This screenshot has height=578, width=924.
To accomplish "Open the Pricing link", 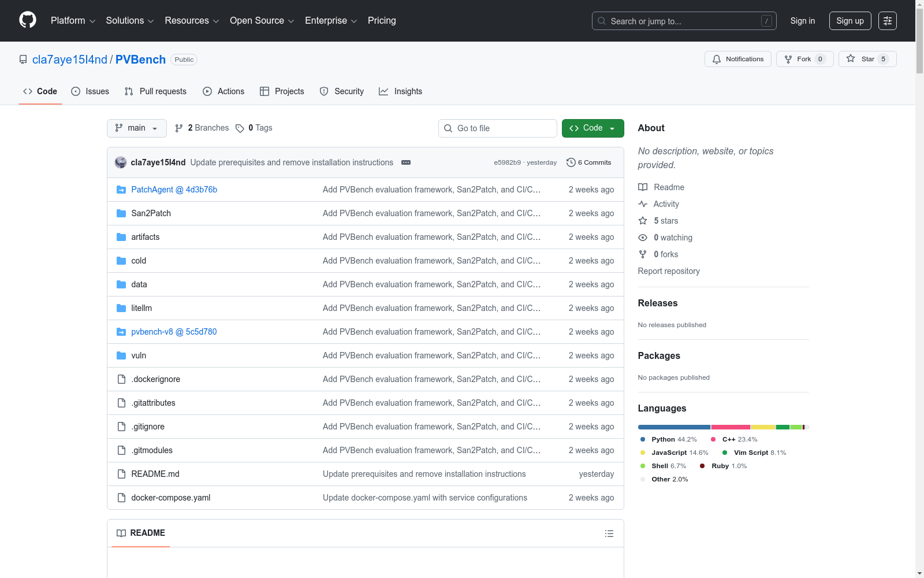I will [x=382, y=21].
